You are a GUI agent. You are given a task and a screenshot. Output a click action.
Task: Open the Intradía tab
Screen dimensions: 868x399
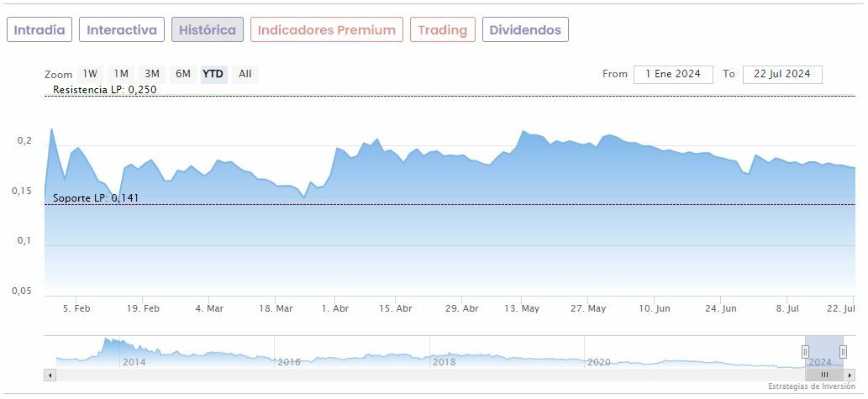[39, 30]
